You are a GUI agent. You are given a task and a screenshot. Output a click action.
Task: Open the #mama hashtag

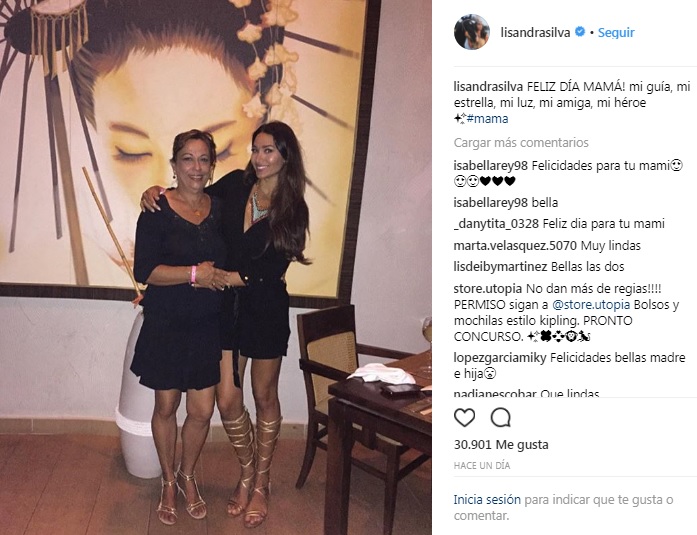point(488,119)
